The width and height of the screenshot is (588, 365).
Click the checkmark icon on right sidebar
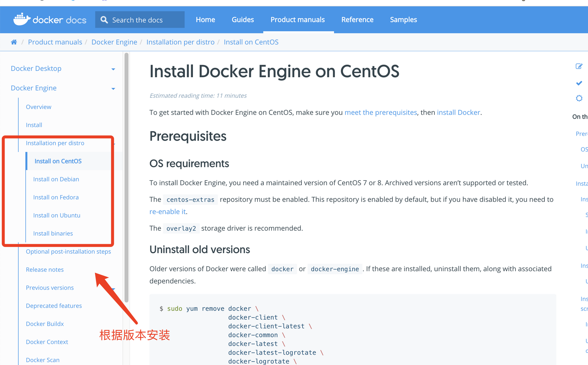pyautogui.click(x=579, y=83)
